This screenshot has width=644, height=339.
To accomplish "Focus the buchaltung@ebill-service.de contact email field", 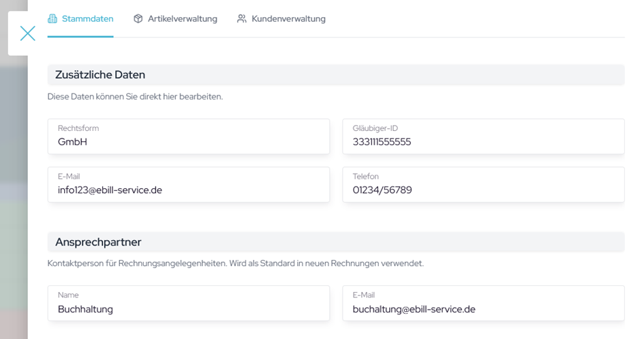I will [x=483, y=309].
